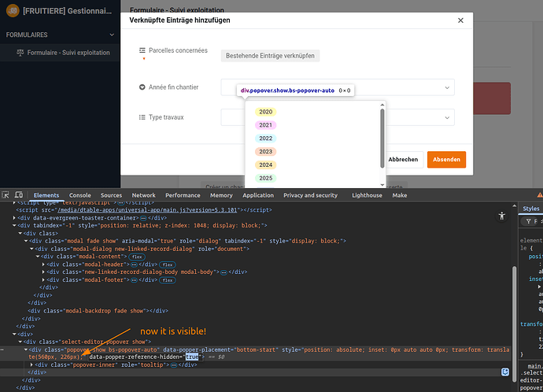543x392 pixels.
Task: Expand the popover-inner div node
Action: (32, 365)
